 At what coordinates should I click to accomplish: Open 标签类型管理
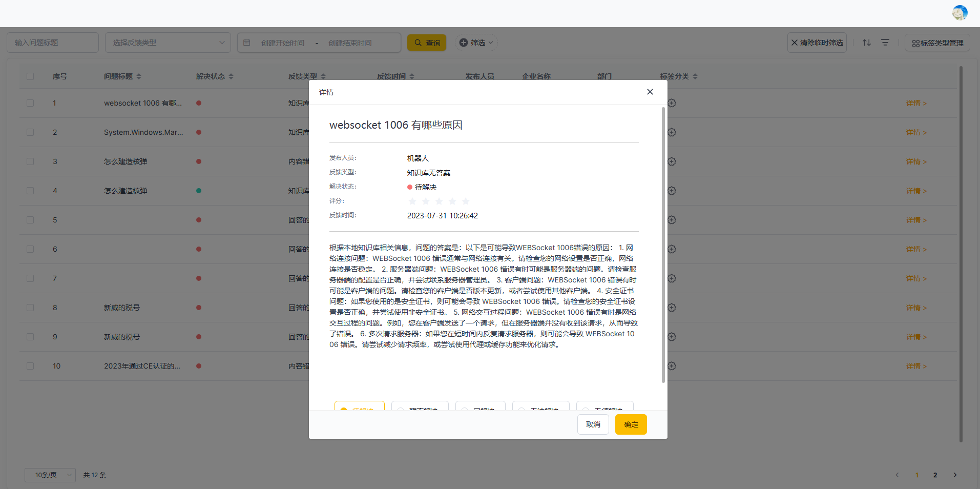point(937,43)
